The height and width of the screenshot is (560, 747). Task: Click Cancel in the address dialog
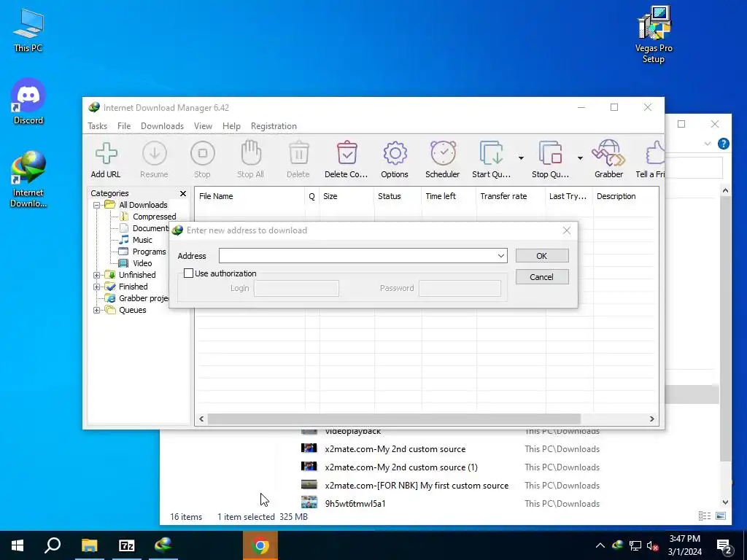pyautogui.click(x=542, y=277)
